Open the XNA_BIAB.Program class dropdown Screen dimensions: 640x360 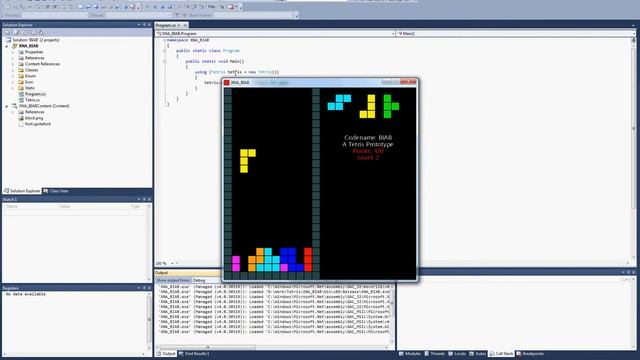[x=393, y=34]
